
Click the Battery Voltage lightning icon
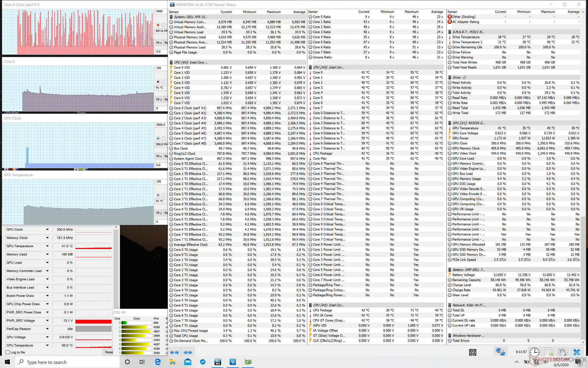point(450,275)
